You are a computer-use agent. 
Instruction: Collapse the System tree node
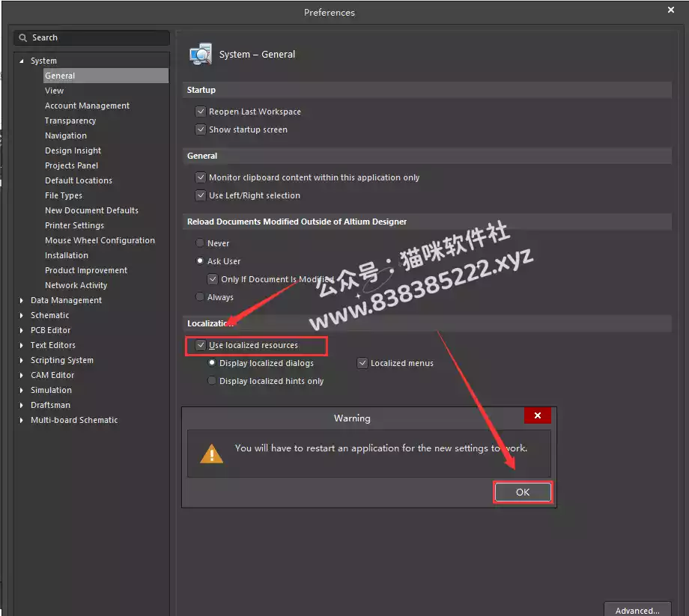pos(22,61)
